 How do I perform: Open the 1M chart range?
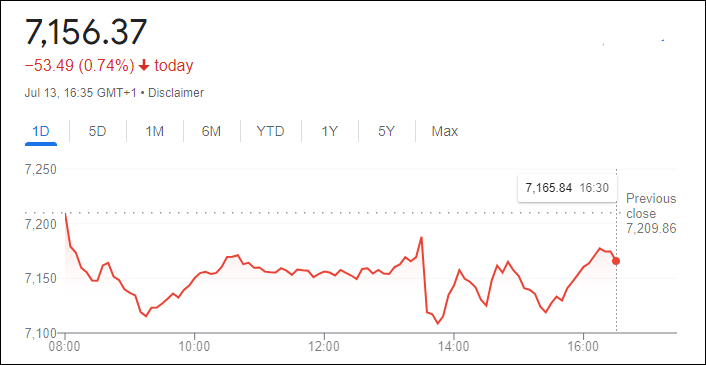154,131
